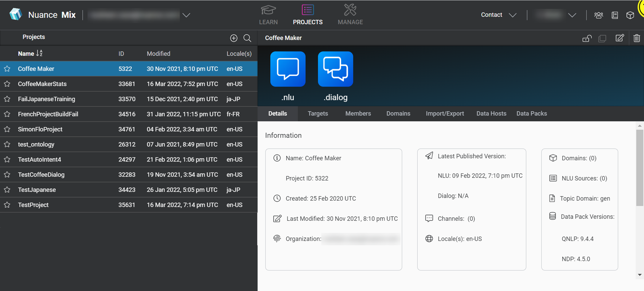Click the ID column header

pos(121,54)
